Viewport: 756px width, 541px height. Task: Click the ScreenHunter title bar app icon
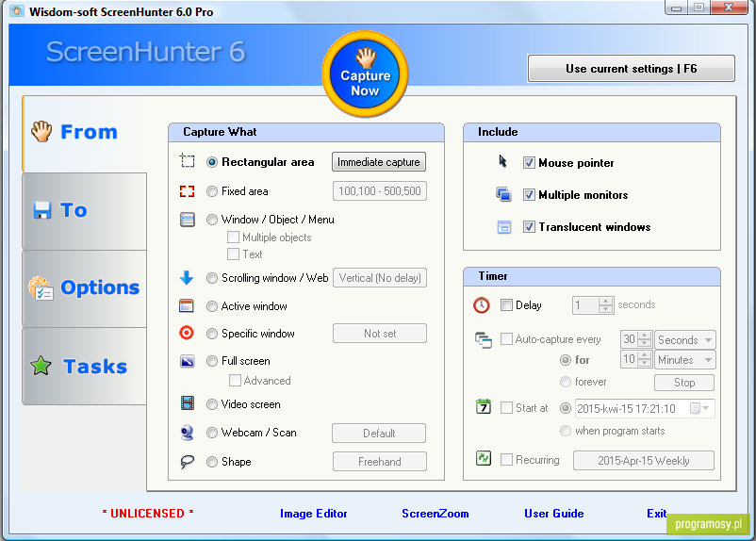[x=17, y=11]
